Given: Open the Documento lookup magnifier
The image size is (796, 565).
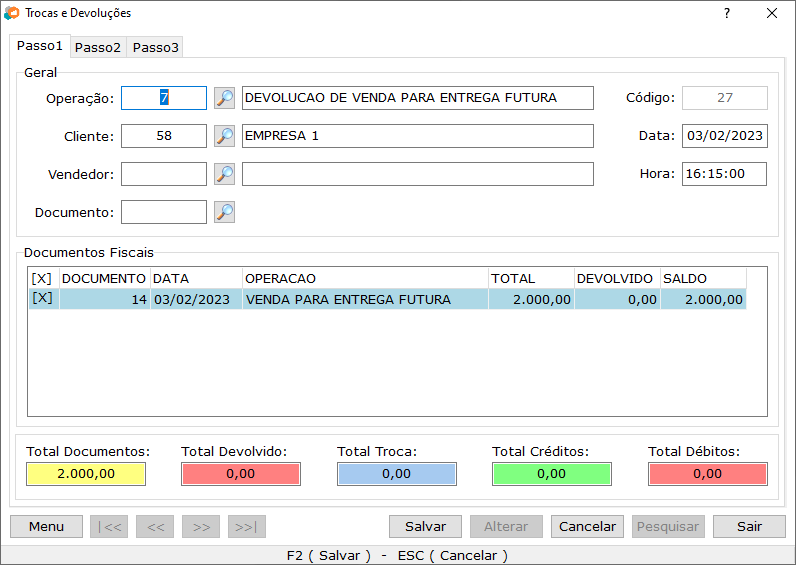Looking at the screenshot, I should [x=224, y=212].
